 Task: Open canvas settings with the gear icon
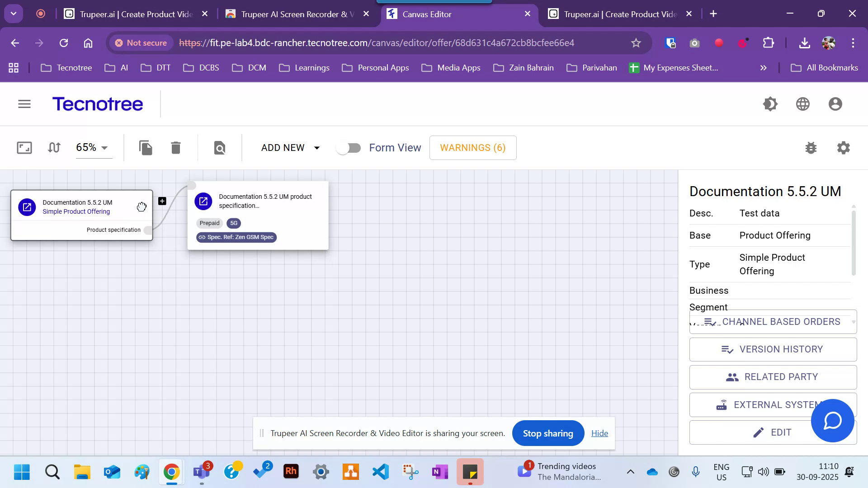843,148
